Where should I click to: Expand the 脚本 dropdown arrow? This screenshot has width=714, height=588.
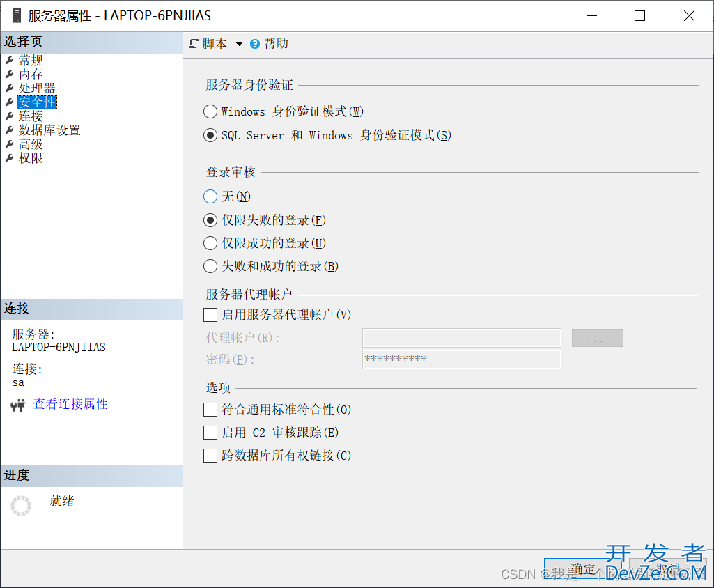239,44
